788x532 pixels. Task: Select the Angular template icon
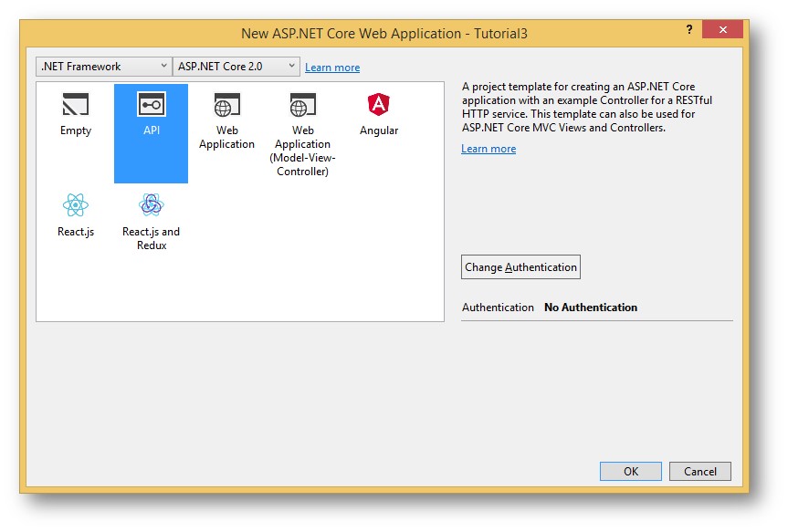(x=378, y=105)
